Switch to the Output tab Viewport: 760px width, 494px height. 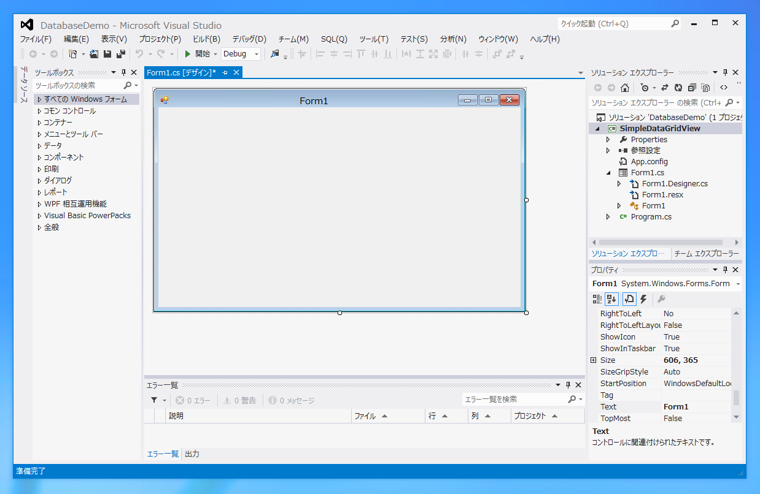192,454
